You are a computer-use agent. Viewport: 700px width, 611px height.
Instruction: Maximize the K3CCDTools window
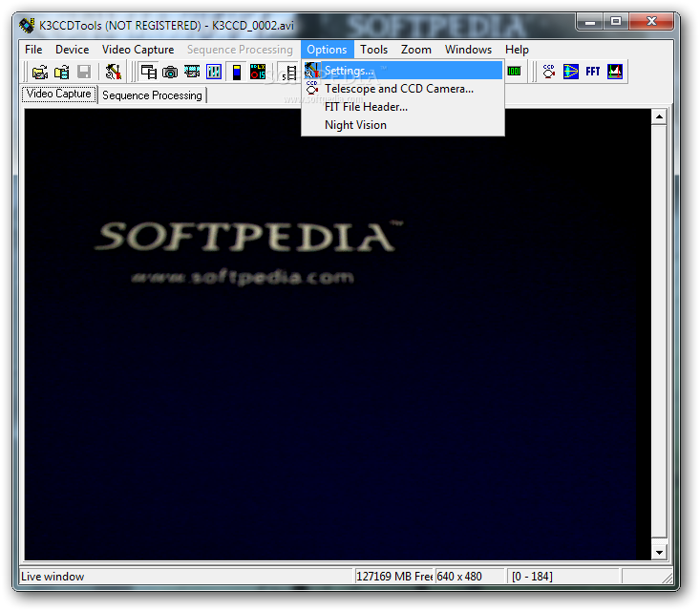(x=616, y=22)
